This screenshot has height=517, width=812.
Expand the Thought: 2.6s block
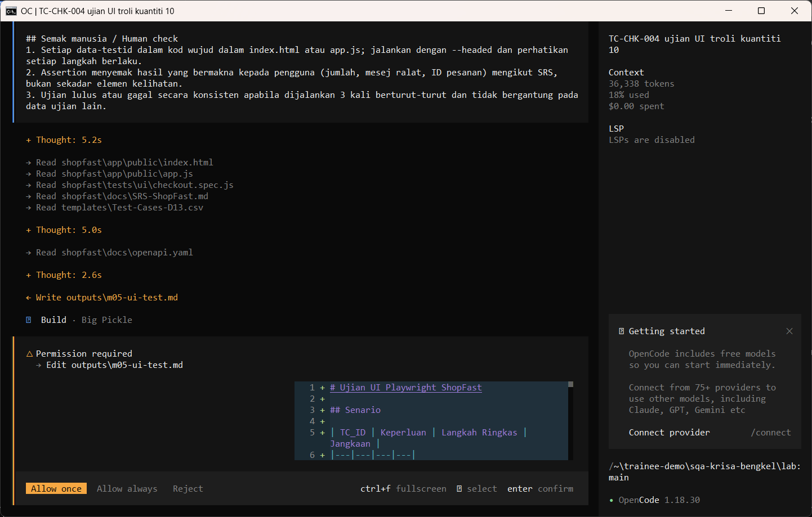point(64,275)
